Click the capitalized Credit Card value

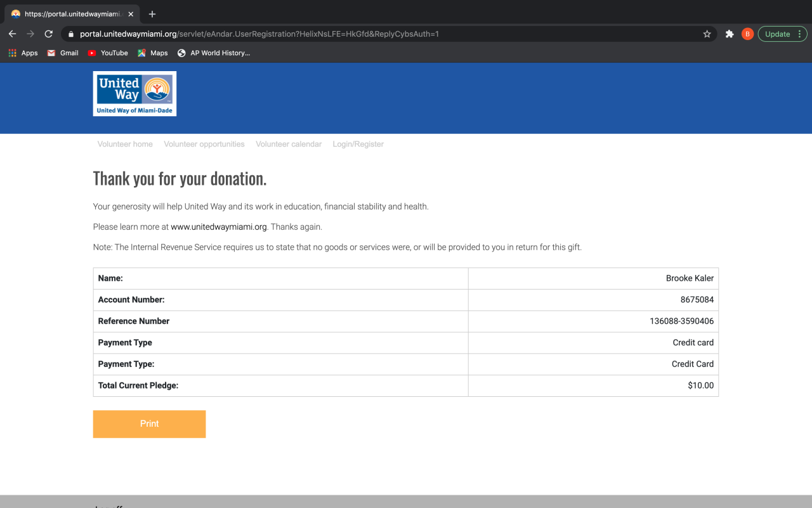pos(693,364)
